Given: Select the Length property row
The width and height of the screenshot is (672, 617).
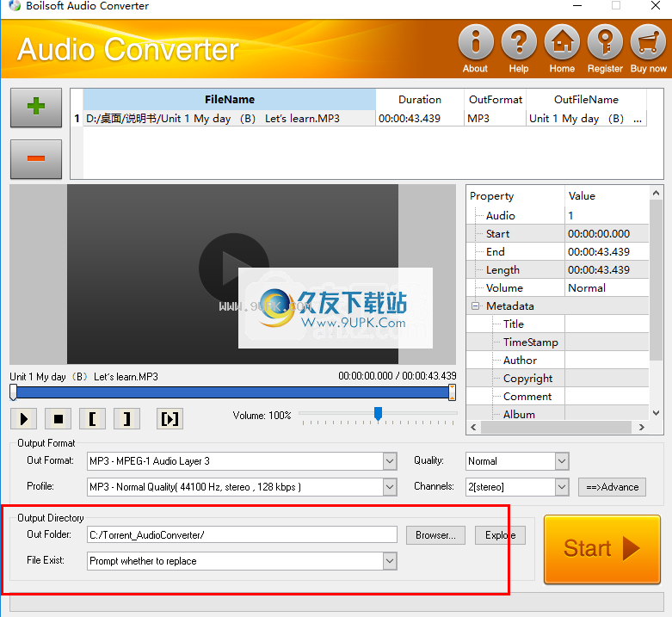Looking at the screenshot, I should pos(558,270).
